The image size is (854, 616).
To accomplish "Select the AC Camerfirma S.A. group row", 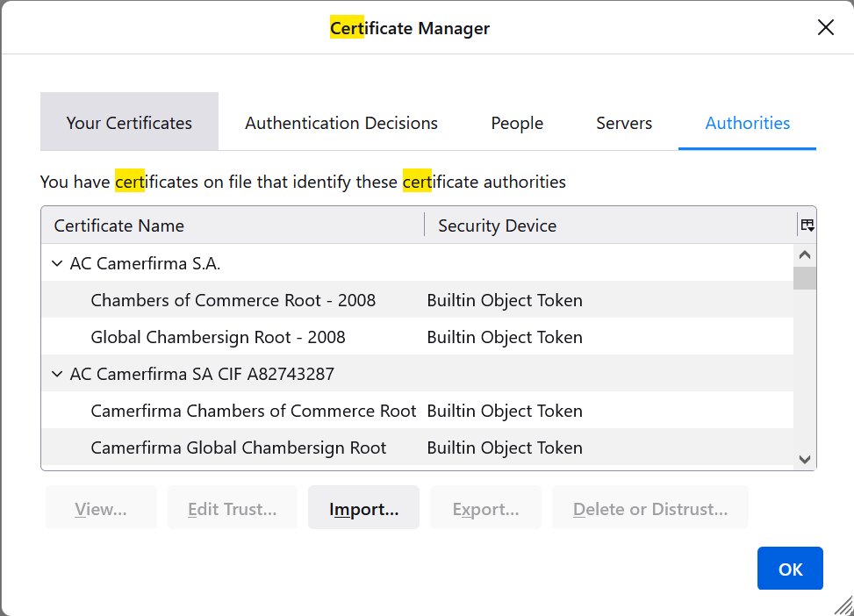I will coord(417,263).
